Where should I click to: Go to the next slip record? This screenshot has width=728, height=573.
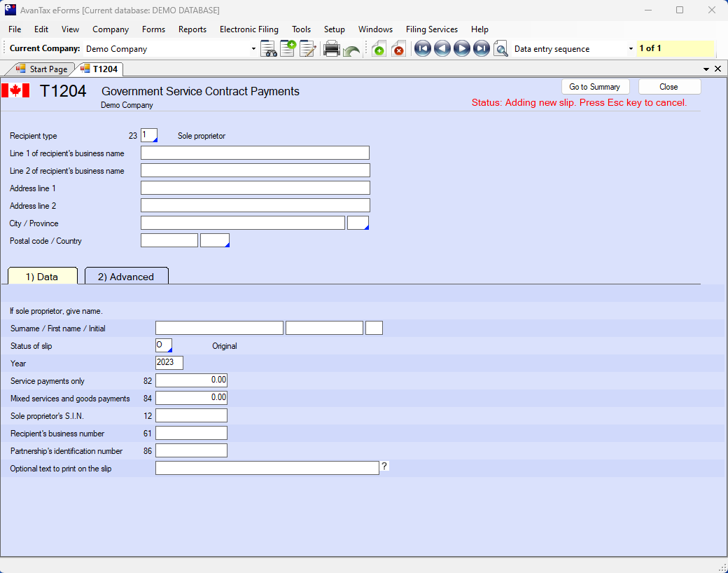tap(461, 49)
